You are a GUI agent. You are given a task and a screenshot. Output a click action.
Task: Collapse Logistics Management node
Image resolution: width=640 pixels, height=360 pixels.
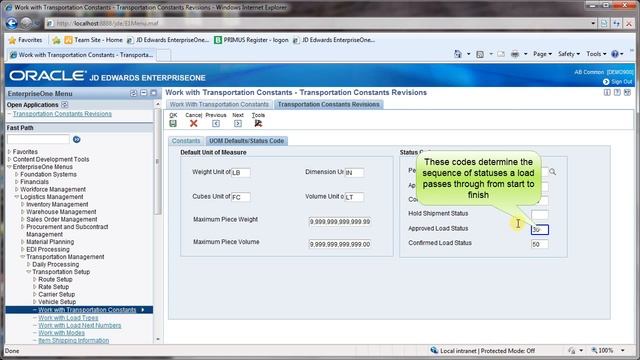[x=17, y=197]
